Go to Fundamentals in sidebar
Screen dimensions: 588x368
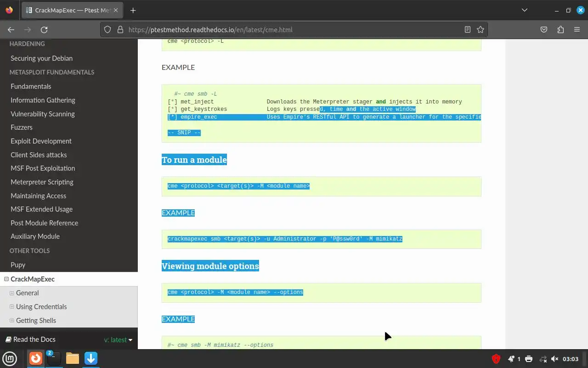(31, 86)
